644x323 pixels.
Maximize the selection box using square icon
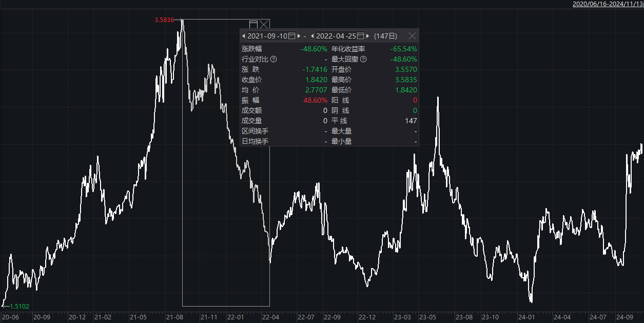pyautogui.click(x=253, y=24)
